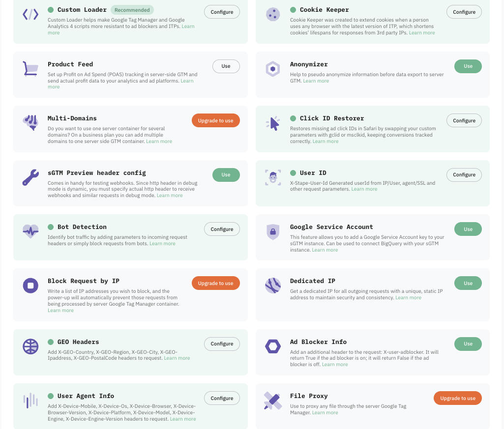Click Learn more link for Block Request by IP

coord(60,311)
